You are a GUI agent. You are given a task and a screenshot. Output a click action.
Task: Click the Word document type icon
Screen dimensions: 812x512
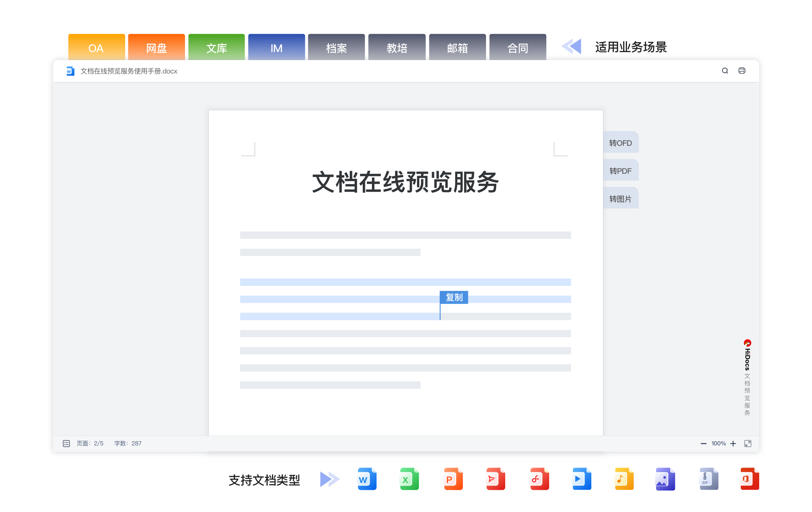click(367, 479)
